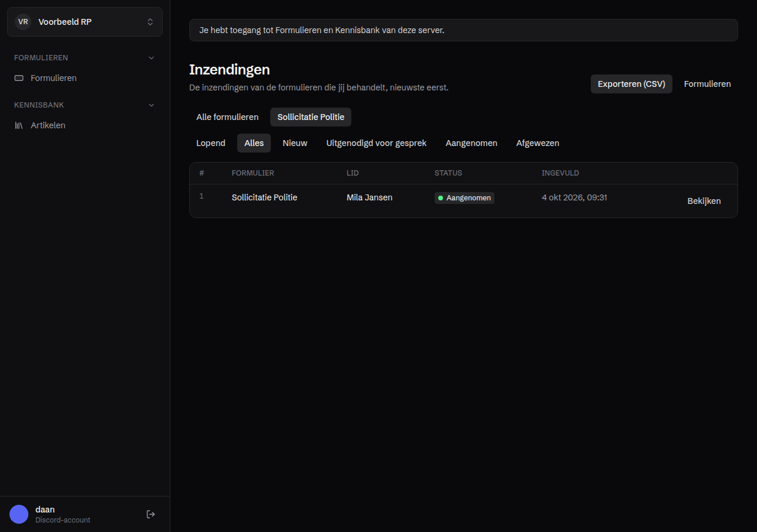Click the Inzendingen page heading
The width and height of the screenshot is (757, 532).
coord(229,69)
